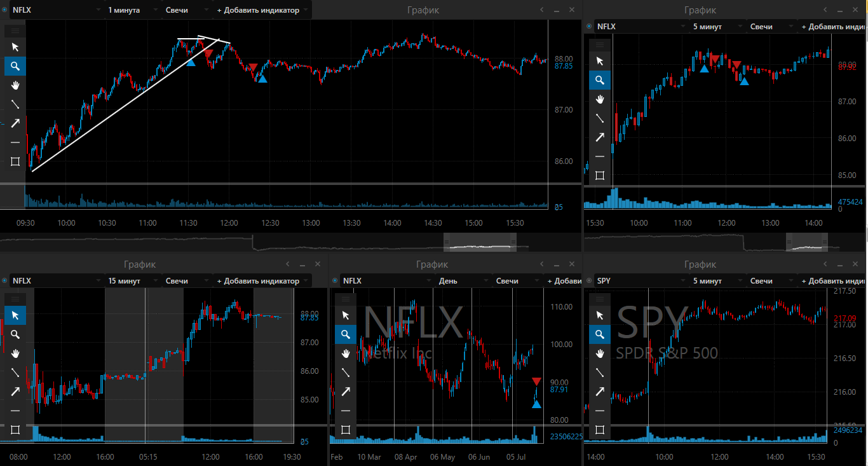Image resolution: width=868 pixels, height=466 pixels.
Task: Click the red sell triangle on the День chart
Action: [536, 381]
